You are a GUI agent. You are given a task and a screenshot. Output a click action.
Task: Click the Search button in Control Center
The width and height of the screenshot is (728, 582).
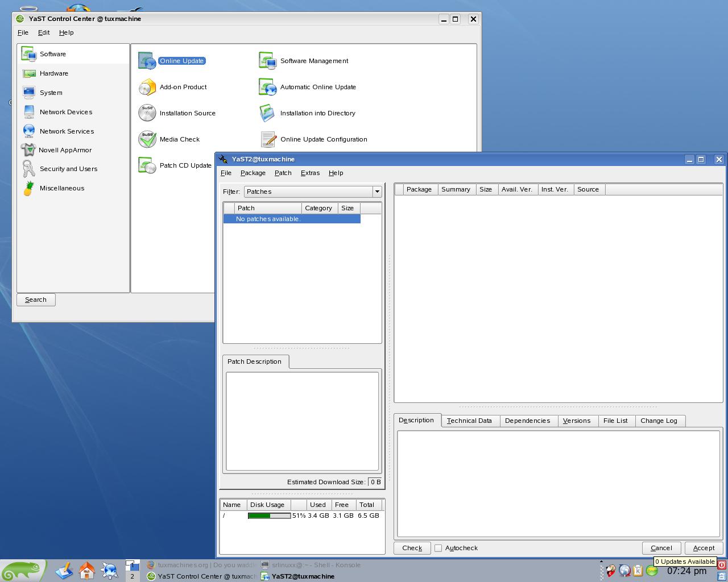[36, 300]
